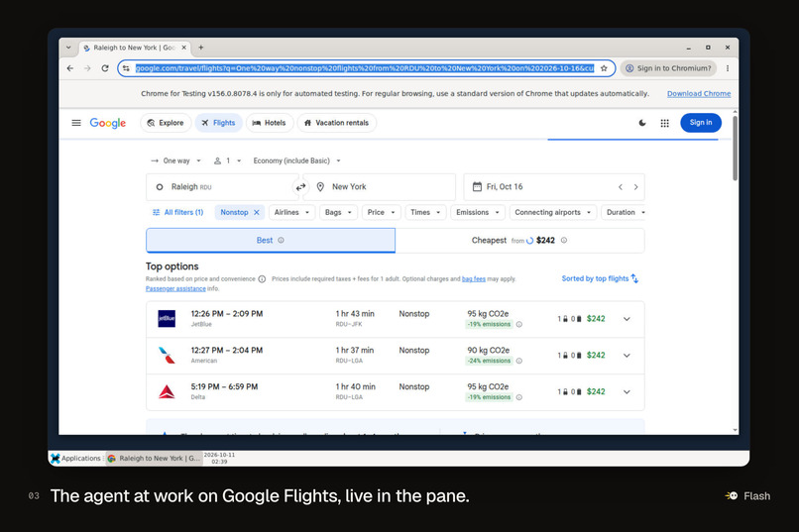Click the American Airlines logo
This screenshot has height=532, width=799.
point(167,356)
